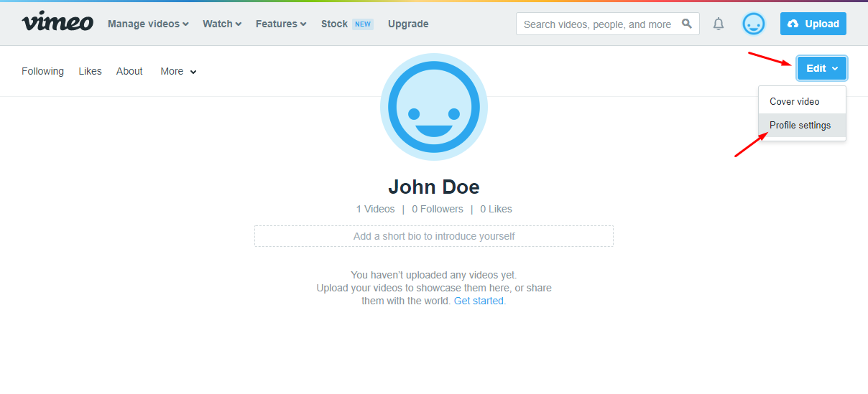
Task: Expand the Watch menu
Action: coord(222,24)
